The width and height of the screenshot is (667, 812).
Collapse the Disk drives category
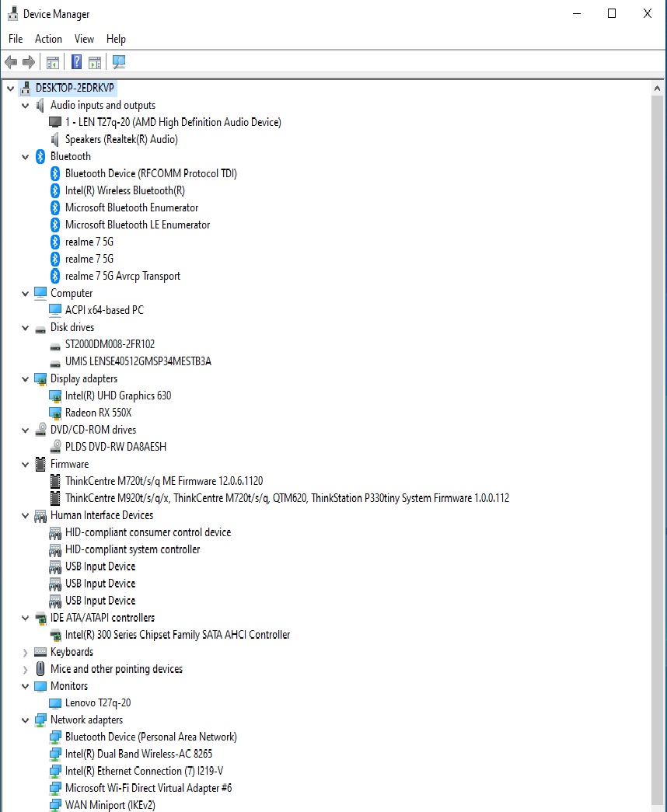pyautogui.click(x=25, y=328)
